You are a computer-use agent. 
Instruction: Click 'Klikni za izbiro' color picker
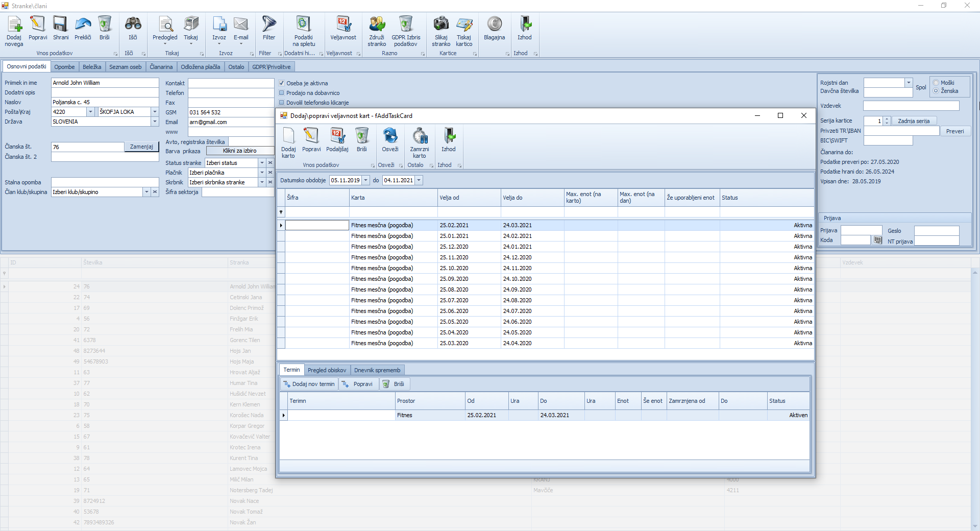[239, 151]
